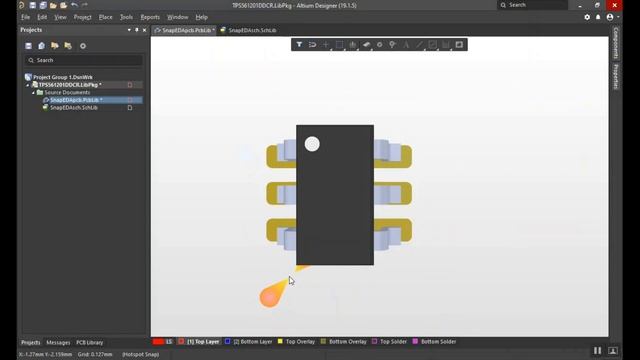Viewport: 640px width, 360px height.
Task: Open notifications bell icon
Action: click(x=598, y=17)
